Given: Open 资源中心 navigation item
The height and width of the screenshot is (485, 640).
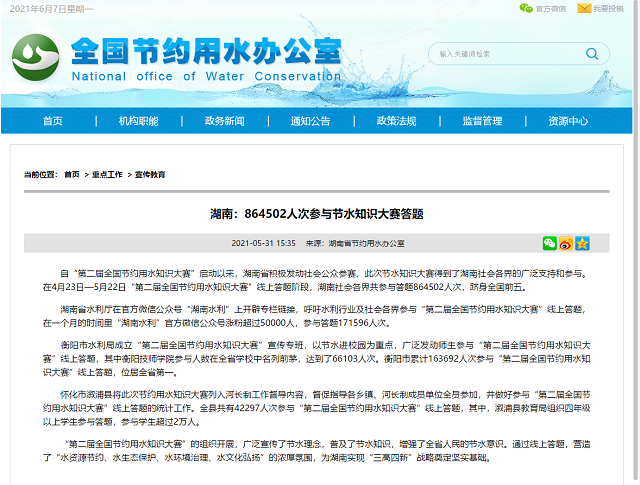Looking at the screenshot, I should point(568,121).
